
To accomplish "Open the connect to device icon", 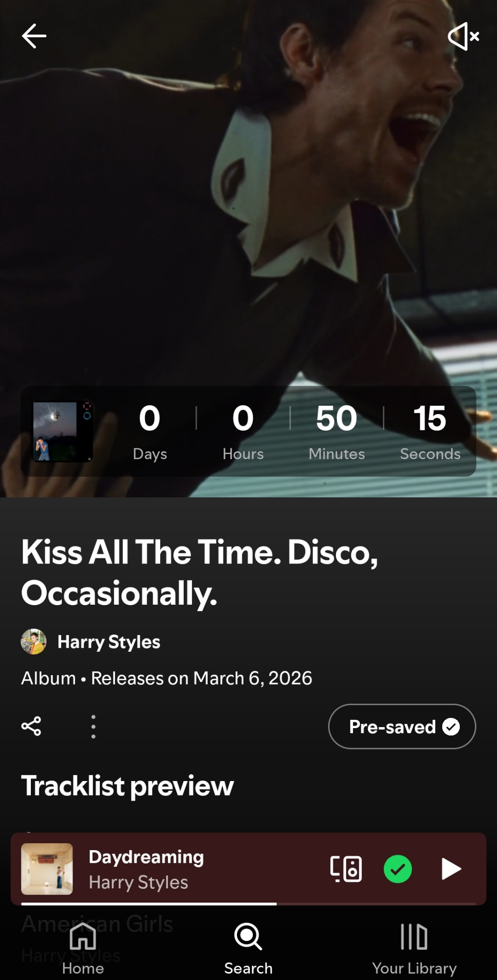I will tap(346, 869).
